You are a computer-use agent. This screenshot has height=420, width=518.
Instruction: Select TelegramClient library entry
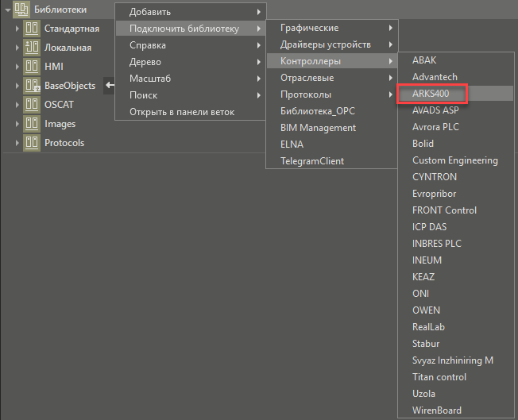[332, 161]
